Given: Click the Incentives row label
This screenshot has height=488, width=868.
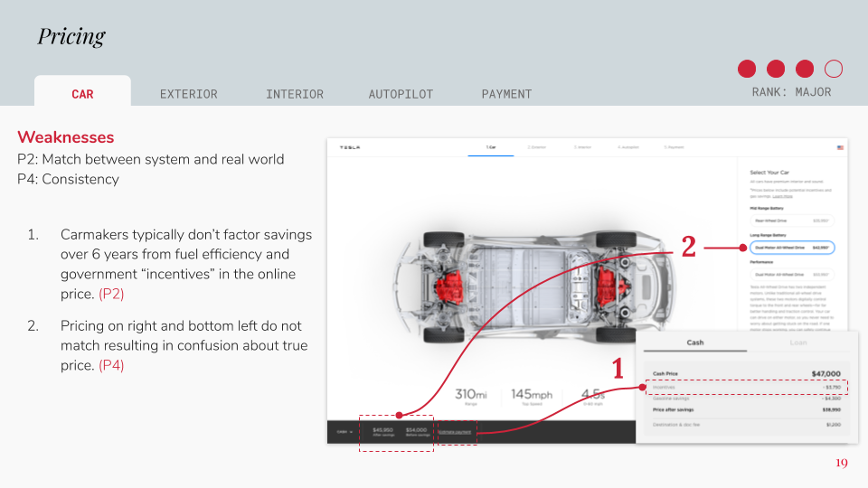Looking at the screenshot, I should click(x=664, y=388).
